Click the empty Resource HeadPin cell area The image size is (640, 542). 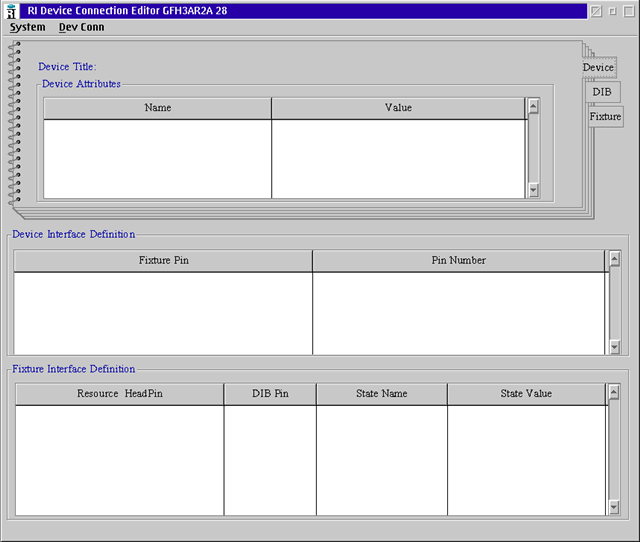point(120,460)
